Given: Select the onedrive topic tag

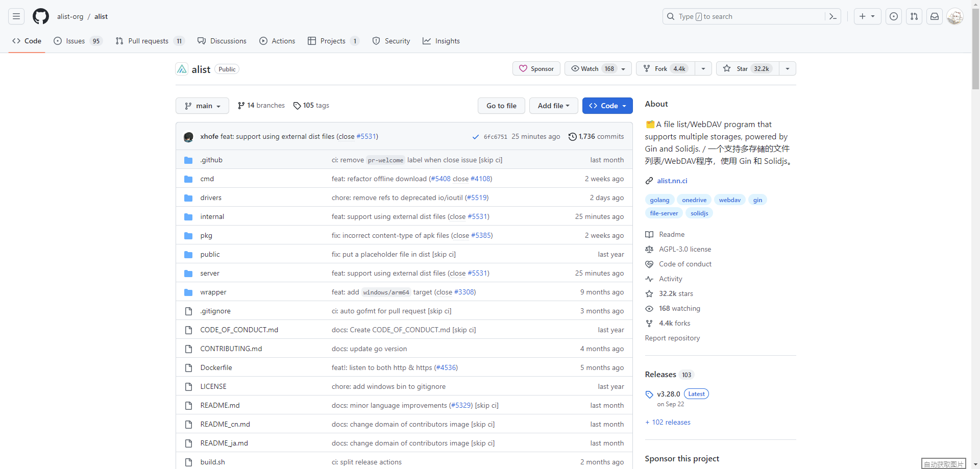Looking at the screenshot, I should click(x=694, y=200).
